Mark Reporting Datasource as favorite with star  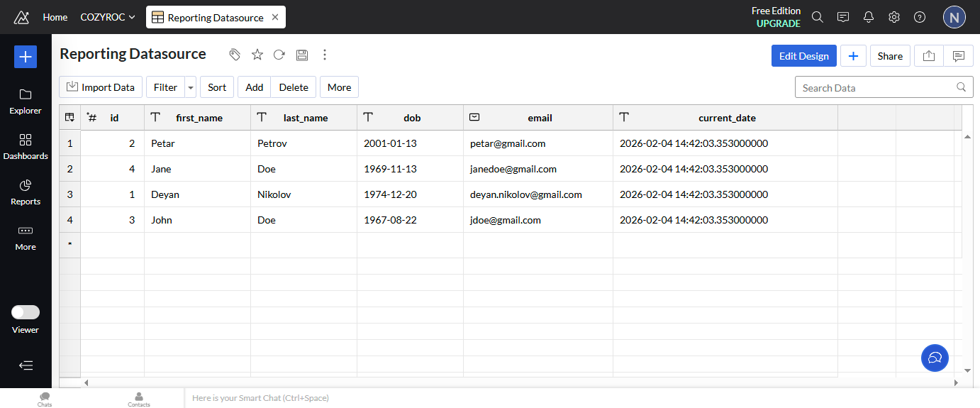click(257, 55)
